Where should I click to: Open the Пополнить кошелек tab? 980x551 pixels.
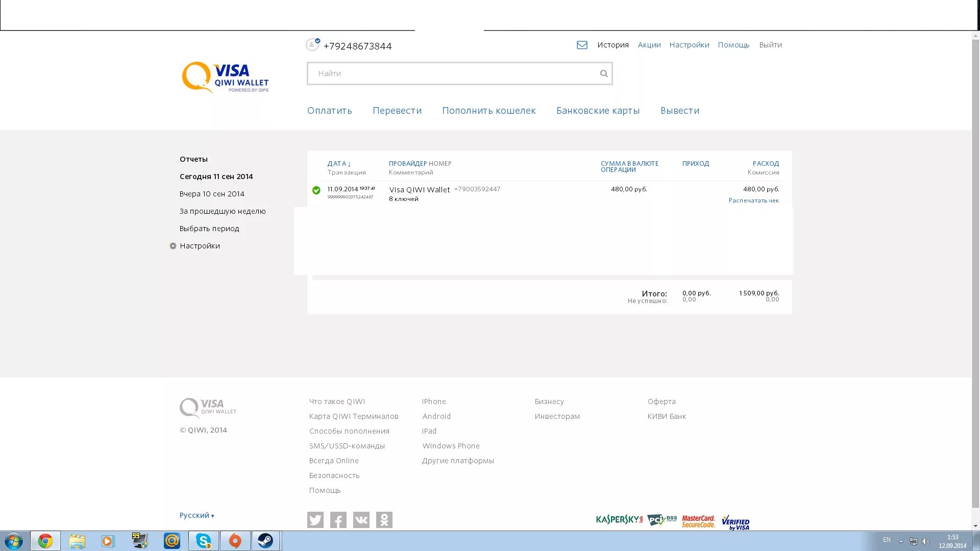[x=489, y=111]
